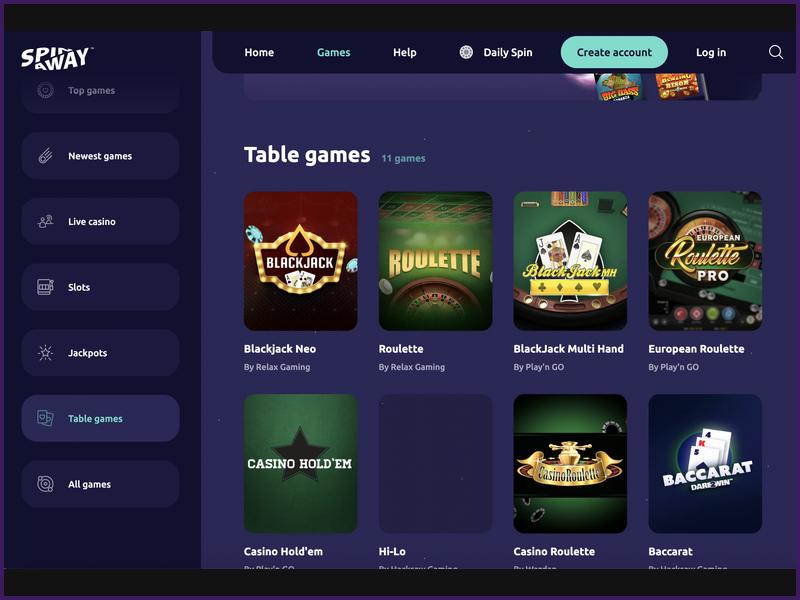Viewport: 800px width, 600px height.
Task: Select the Games tab in navigation
Action: click(x=334, y=52)
